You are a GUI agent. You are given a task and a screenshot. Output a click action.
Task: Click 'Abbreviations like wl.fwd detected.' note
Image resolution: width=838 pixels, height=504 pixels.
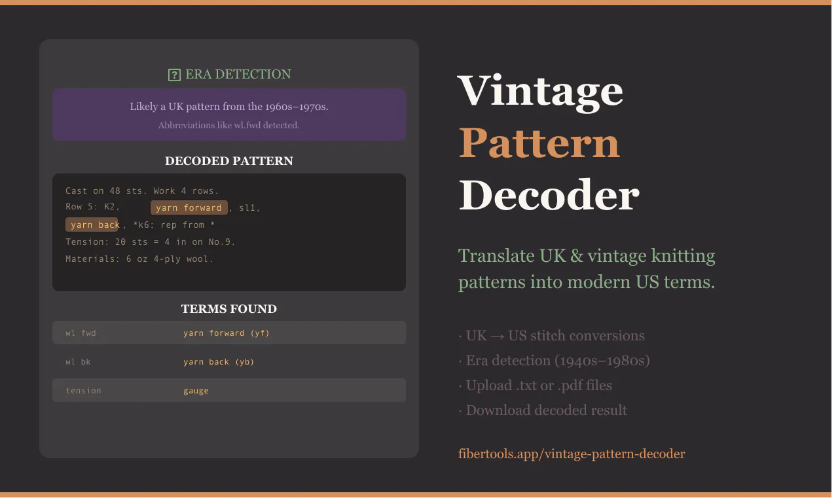pos(229,125)
